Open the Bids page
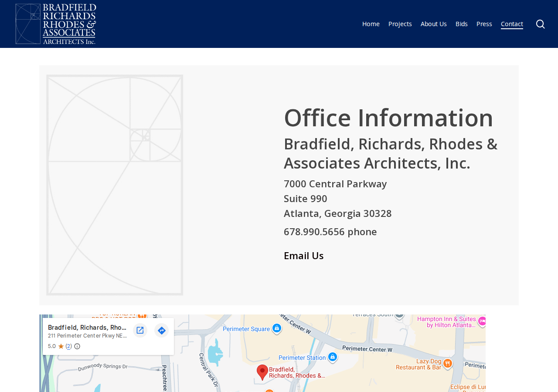Image resolution: width=558 pixels, height=392 pixels. [x=462, y=24]
